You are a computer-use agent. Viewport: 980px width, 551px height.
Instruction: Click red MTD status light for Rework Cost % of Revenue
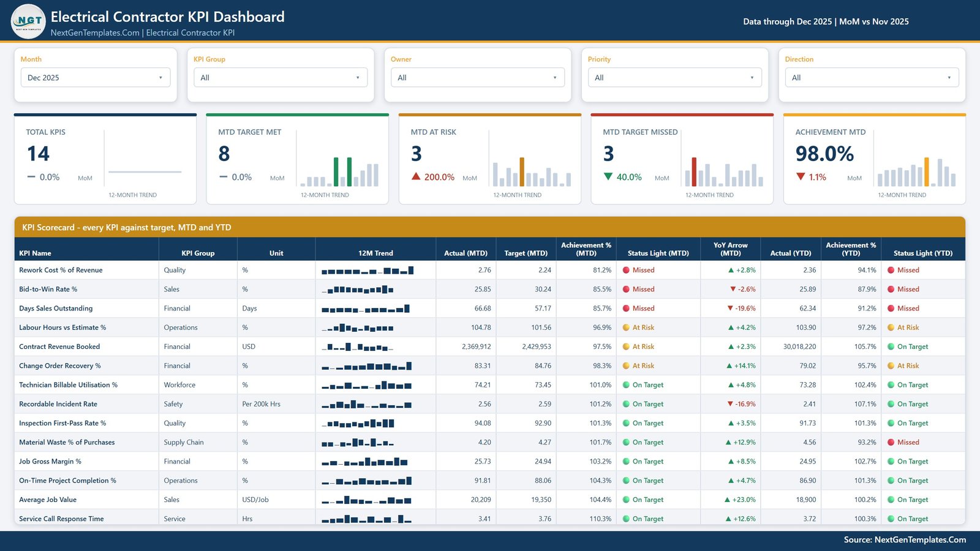coord(627,270)
